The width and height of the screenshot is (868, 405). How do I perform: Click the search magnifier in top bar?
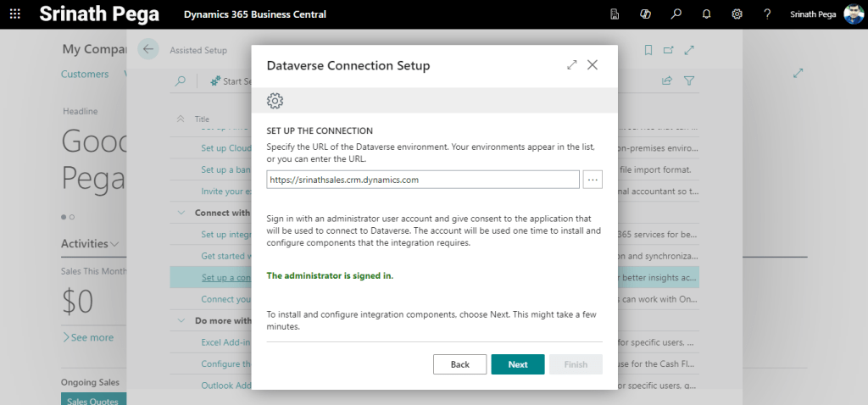[676, 14]
